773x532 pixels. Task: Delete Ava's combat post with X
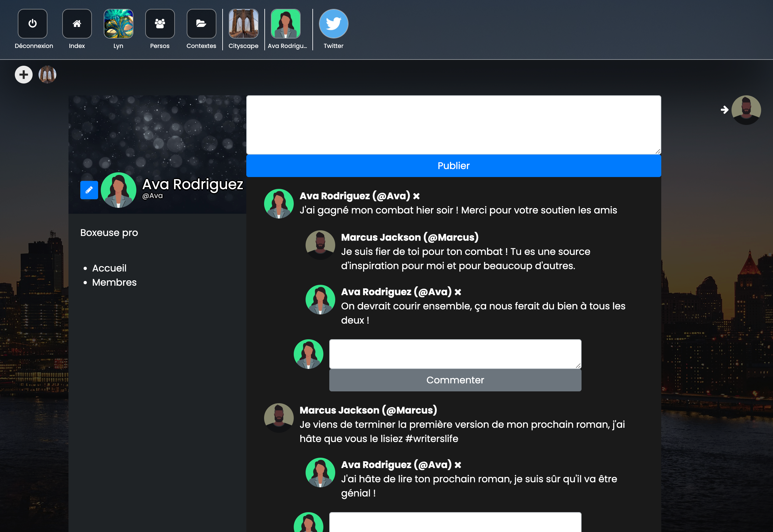[416, 196]
